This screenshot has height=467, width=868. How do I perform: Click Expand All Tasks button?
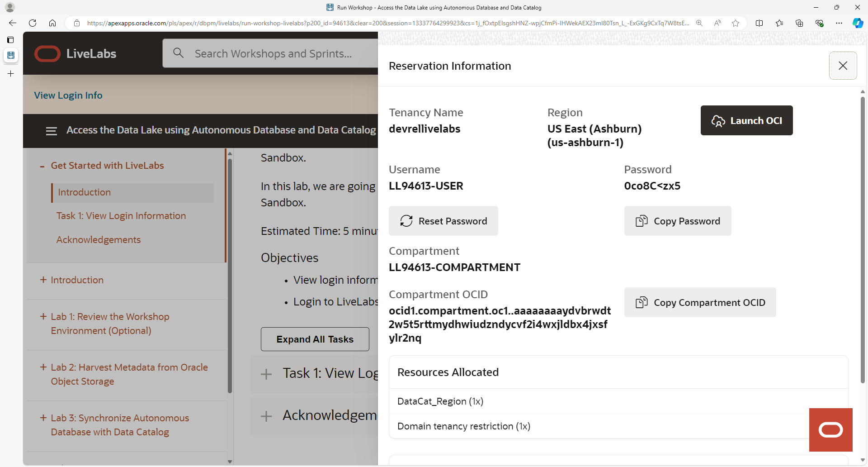315,339
